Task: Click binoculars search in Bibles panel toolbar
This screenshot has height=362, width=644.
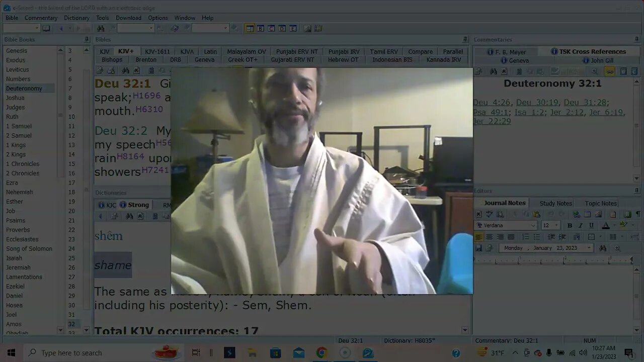Action: coord(126,70)
